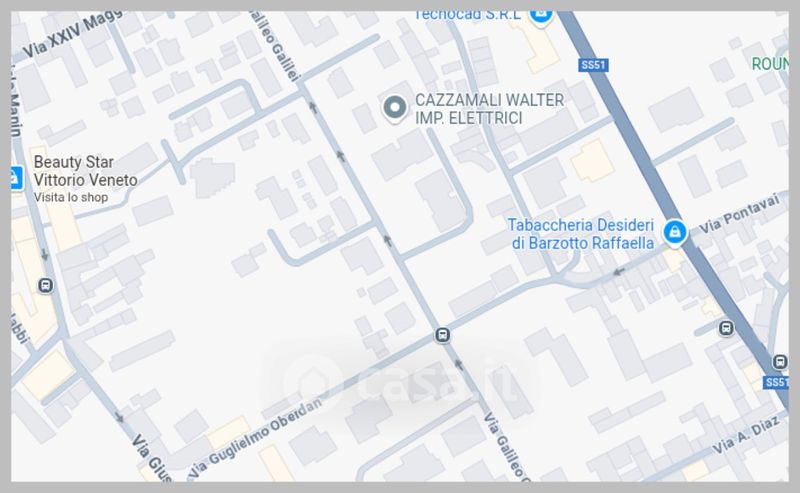Viewport: 800px width, 493px height.
Task: Click the Beauty Star Vittorio Veneto label
Action: [x=85, y=171]
